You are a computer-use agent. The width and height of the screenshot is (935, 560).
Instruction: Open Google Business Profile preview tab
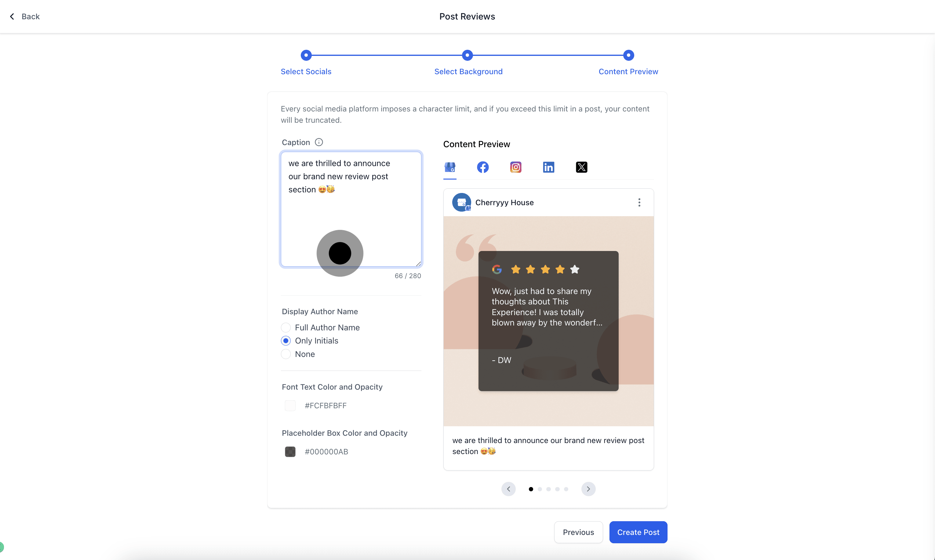point(450,167)
